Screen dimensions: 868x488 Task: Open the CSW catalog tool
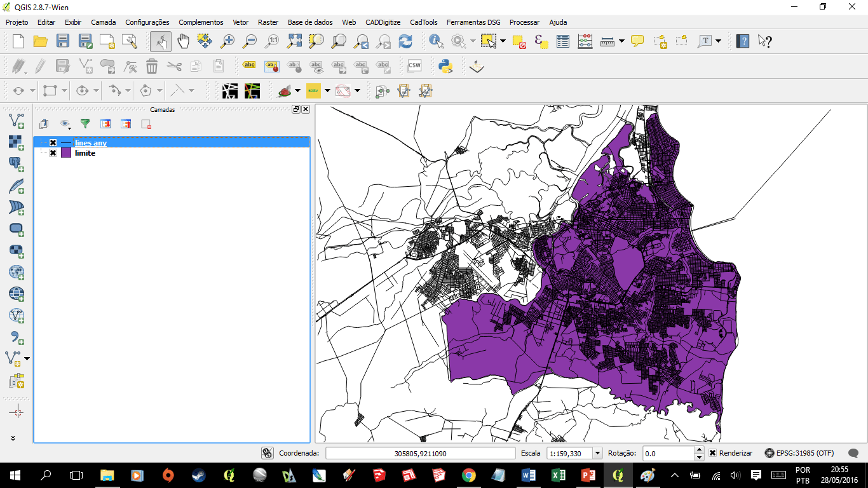coord(414,65)
